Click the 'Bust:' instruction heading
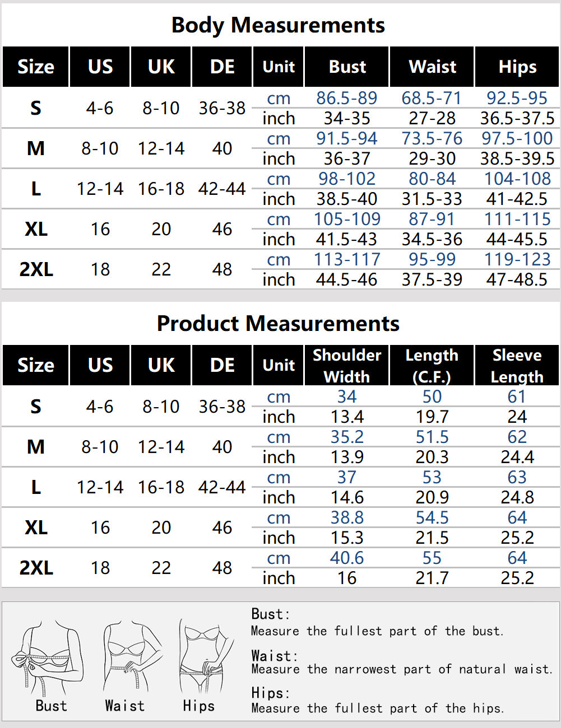The width and height of the screenshot is (561, 728). (x=270, y=614)
